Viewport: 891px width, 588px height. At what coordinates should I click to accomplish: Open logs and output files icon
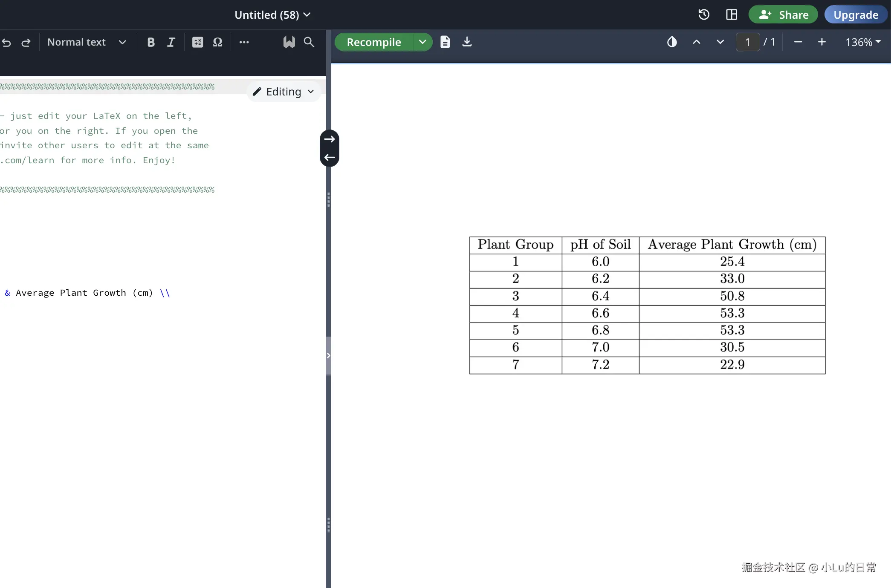[x=445, y=42]
